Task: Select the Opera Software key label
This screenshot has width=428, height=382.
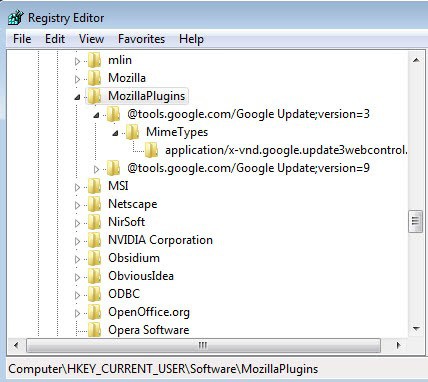Action: pyautogui.click(x=149, y=330)
